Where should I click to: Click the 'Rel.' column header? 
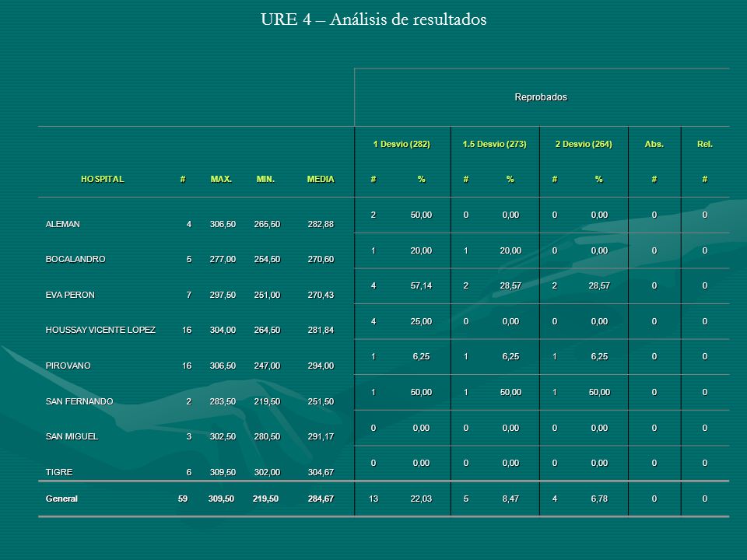pos(705,144)
